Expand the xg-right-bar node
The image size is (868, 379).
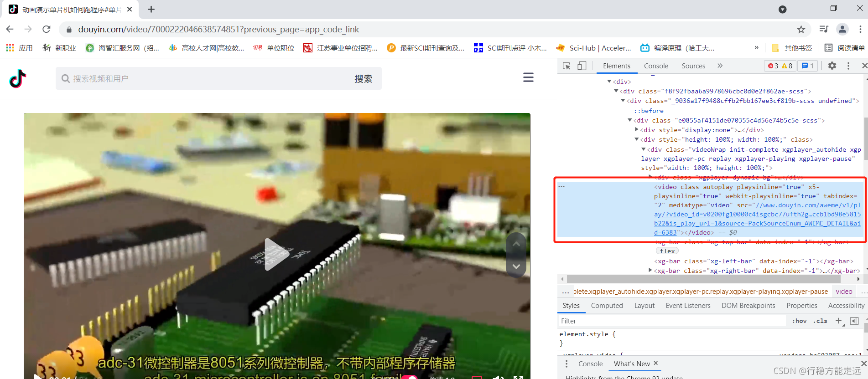(650, 271)
